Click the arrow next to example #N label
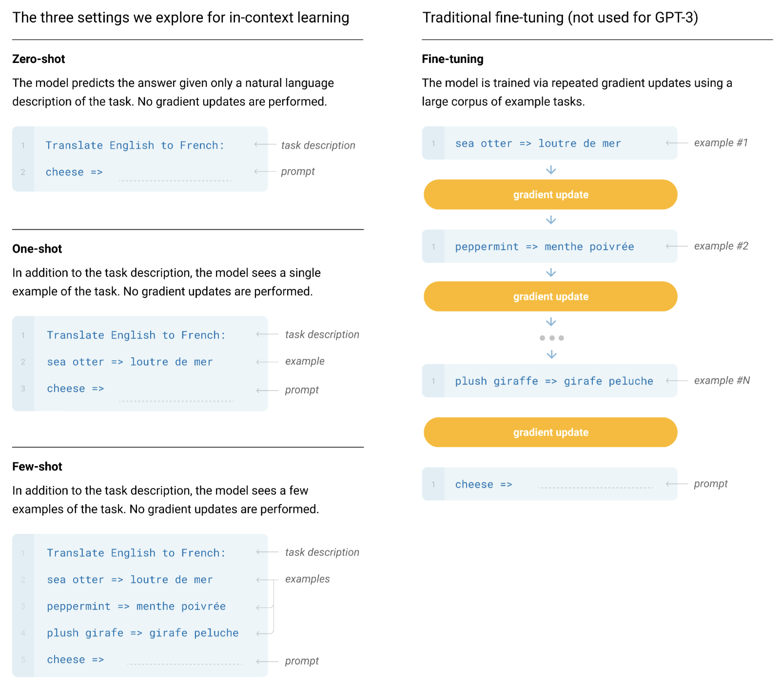Viewport: 783px width, 700px height. 677,381
